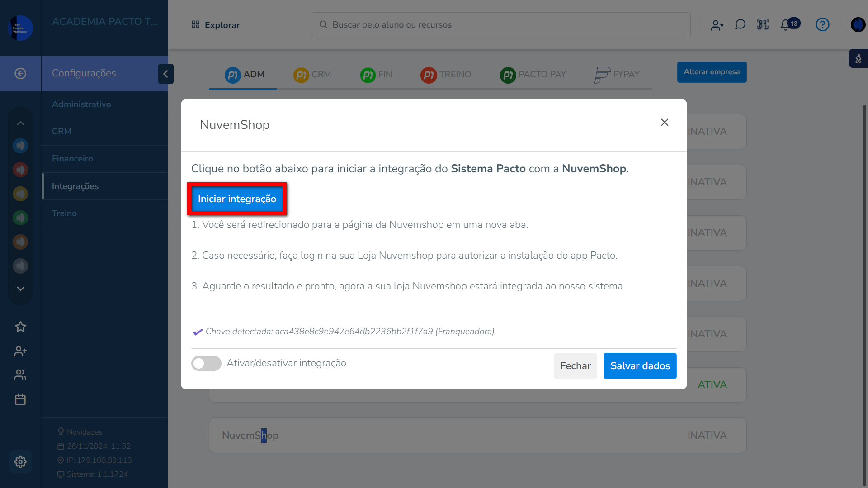Click the student search input field
Screen dimensions: 868x488
coord(500,25)
